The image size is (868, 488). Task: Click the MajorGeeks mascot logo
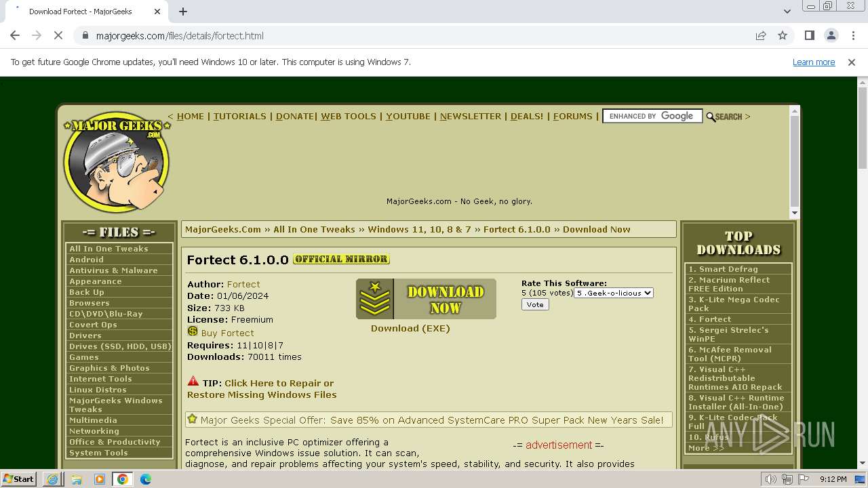(x=117, y=161)
